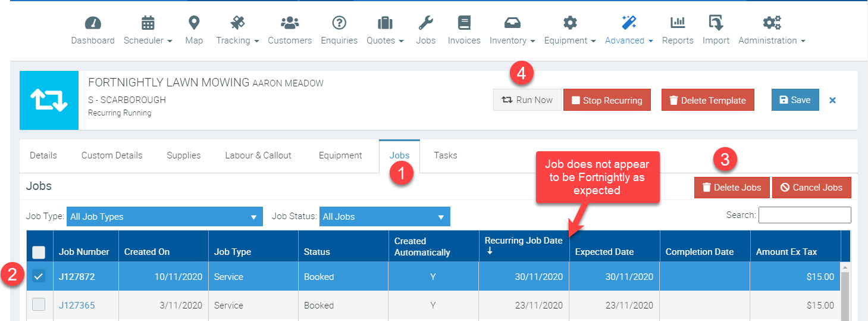Click the Jobs wrench icon
Viewport: 868px width, 321px height.
[425, 23]
